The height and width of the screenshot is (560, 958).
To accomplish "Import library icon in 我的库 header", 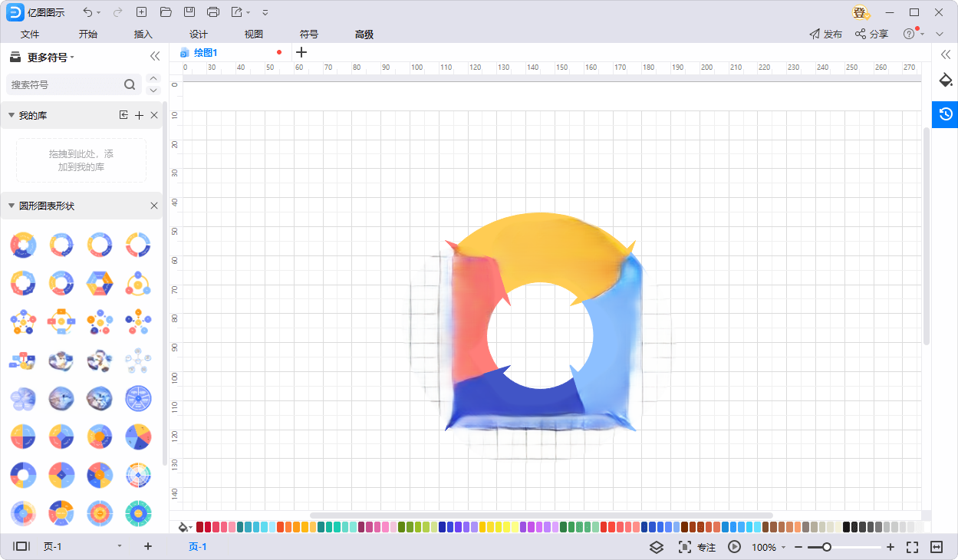I will (123, 115).
